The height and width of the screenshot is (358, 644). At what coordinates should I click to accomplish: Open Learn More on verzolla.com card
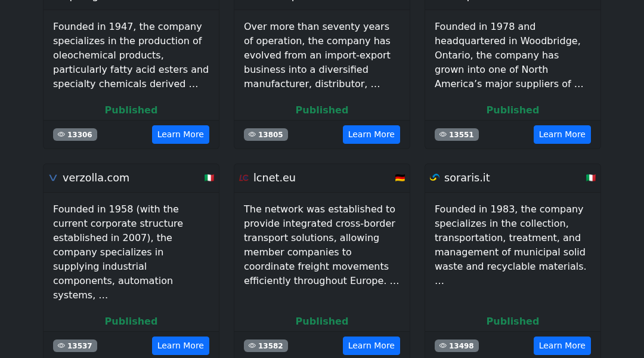(x=180, y=345)
